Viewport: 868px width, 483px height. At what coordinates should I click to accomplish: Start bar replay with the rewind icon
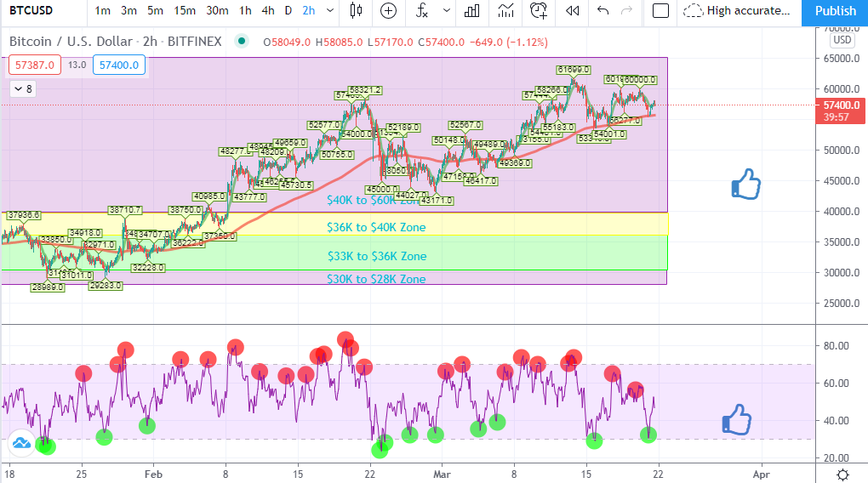[572, 10]
